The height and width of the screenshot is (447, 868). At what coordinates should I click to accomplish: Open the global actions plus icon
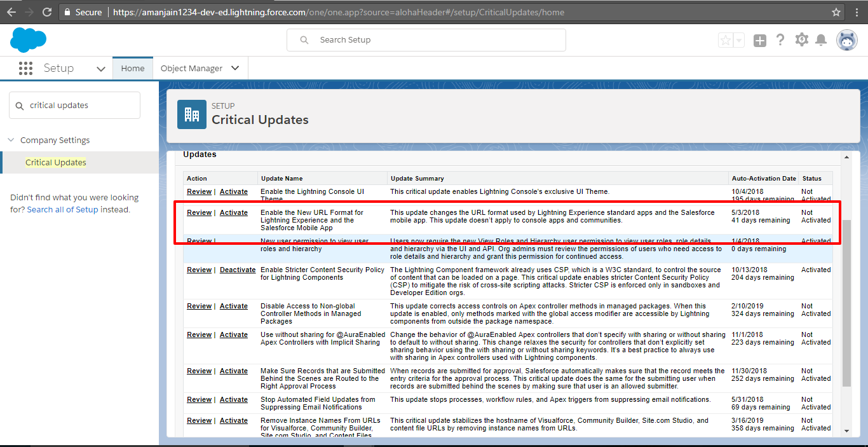760,41
